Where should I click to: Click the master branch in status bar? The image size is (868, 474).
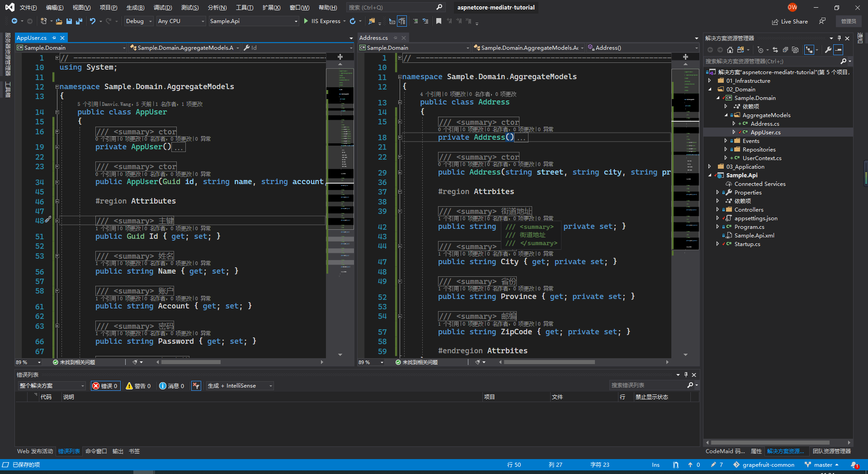[823, 465]
